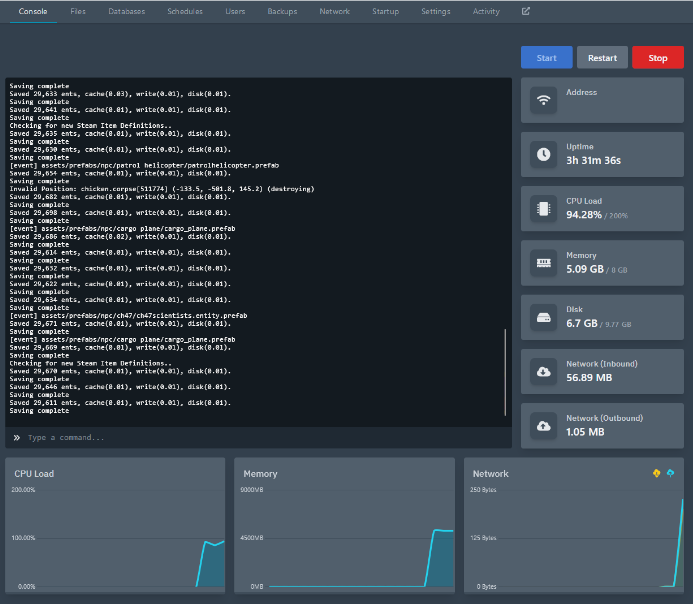Click the Disk drive icon

pyautogui.click(x=544, y=317)
